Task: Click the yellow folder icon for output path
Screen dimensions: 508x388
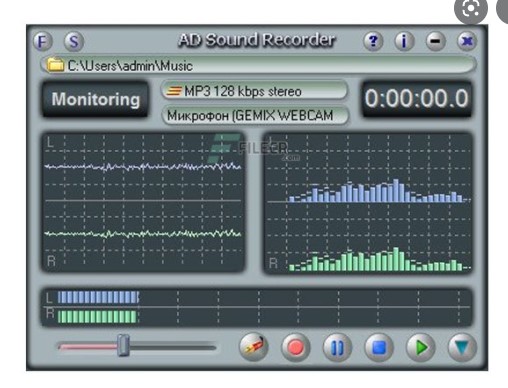Action: 55,65
